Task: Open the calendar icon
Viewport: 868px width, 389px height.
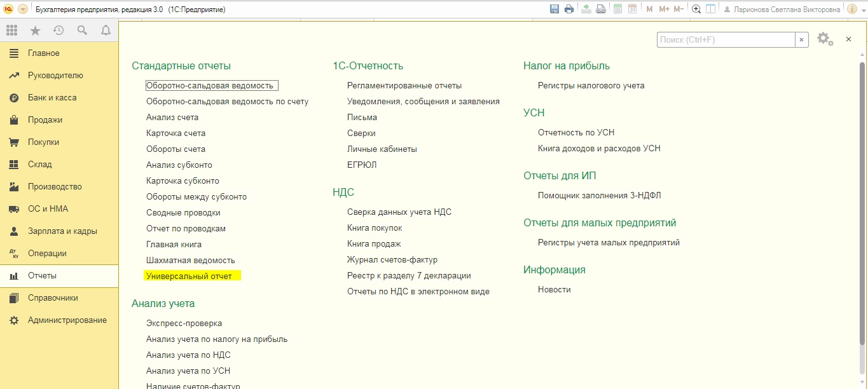Action: [x=632, y=9]
